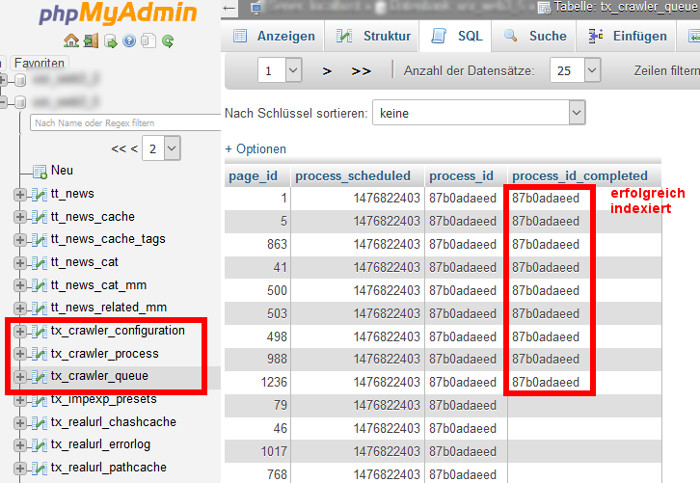Screen dimensions: 700x483
Task: Click the table name filter input field
Action: (125, 123)
